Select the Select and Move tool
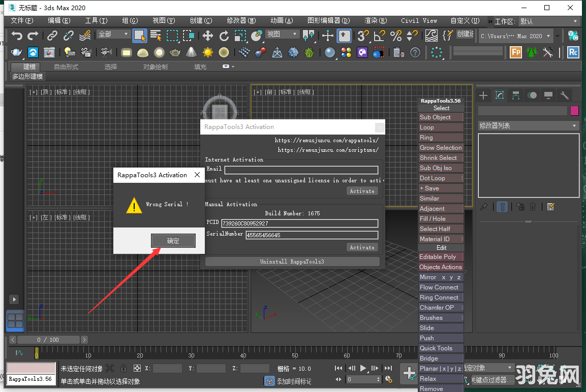Screen dimensions: 586x392 pos(208,36)
